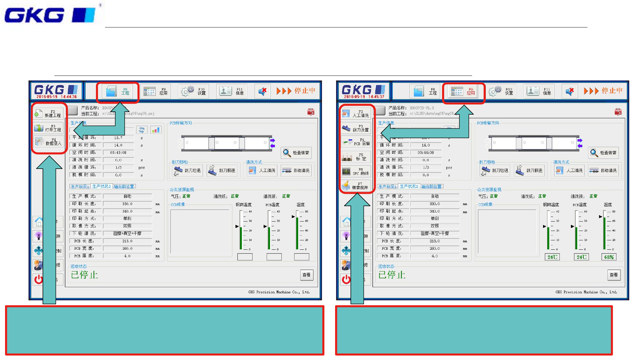The width and height of the screenshot is (644, 362).
Task: Switch to 生产状况1 tab in 14:44:36 screen
Action: 80,187
